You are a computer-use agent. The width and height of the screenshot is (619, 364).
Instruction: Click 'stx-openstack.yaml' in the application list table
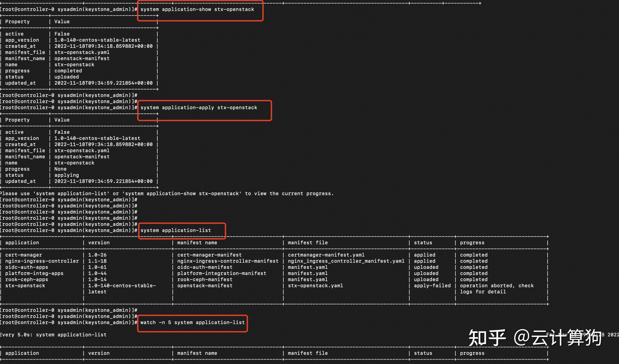click(316, 286)
